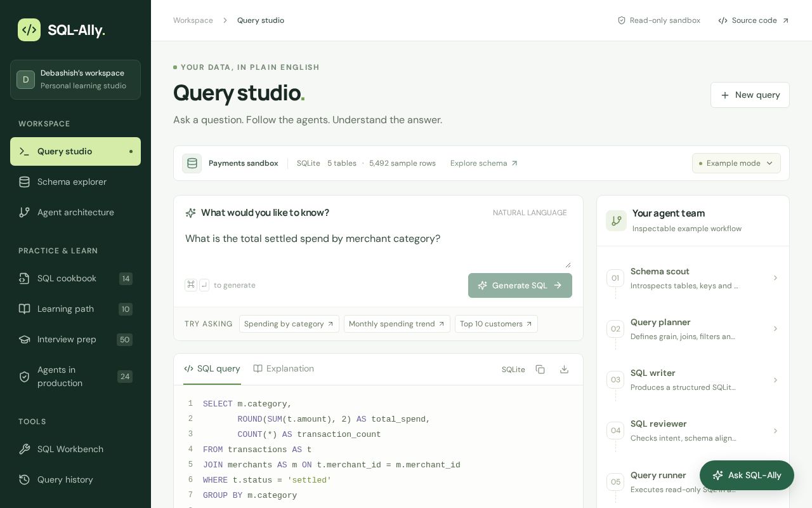
Task: Download the generated SQL query
Action: 564,369
